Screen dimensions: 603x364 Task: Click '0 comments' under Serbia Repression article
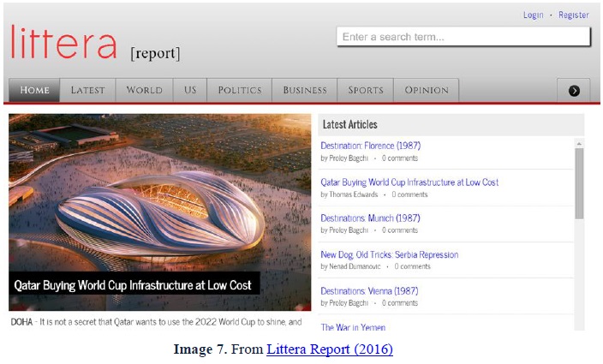(412, 266)
